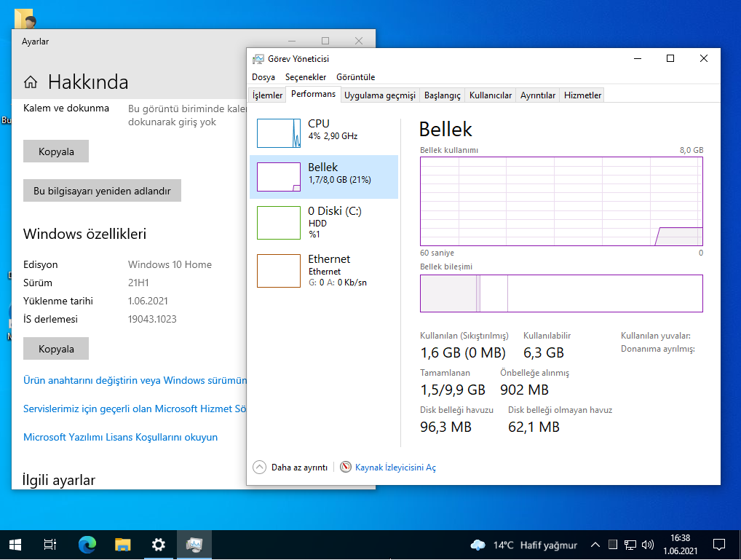Switch to Settings via taskbar gear icon
The image size is (741, 560).
pos(158,545)
